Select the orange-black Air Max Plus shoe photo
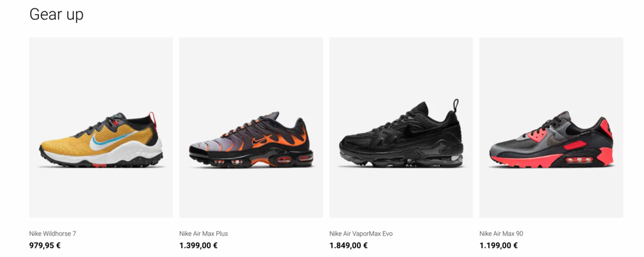The image size is (644, 257). click(x=251, y=127)
